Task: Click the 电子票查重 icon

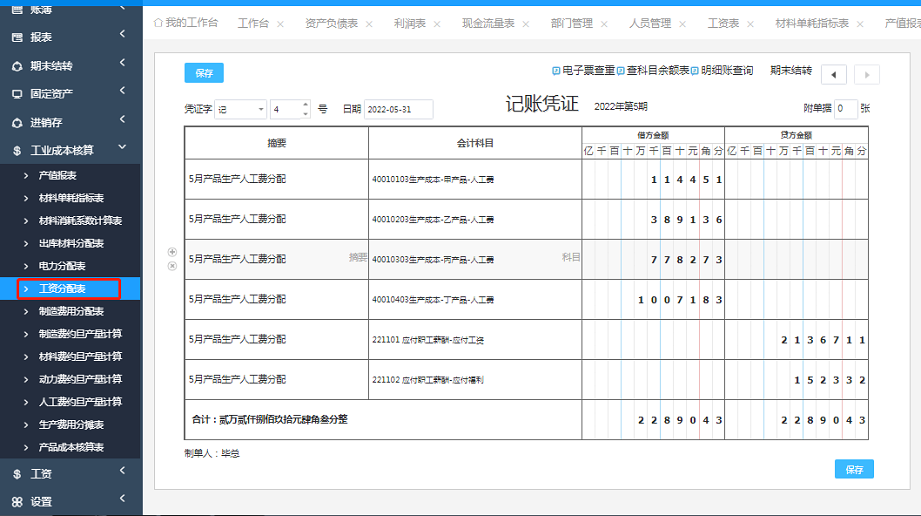Action: [x=556, y=71]
